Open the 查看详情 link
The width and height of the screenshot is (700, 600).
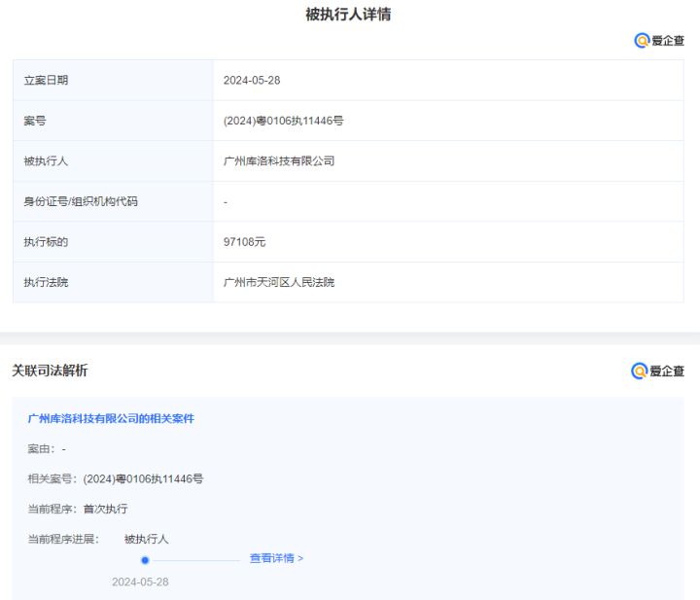pos(276,558)
